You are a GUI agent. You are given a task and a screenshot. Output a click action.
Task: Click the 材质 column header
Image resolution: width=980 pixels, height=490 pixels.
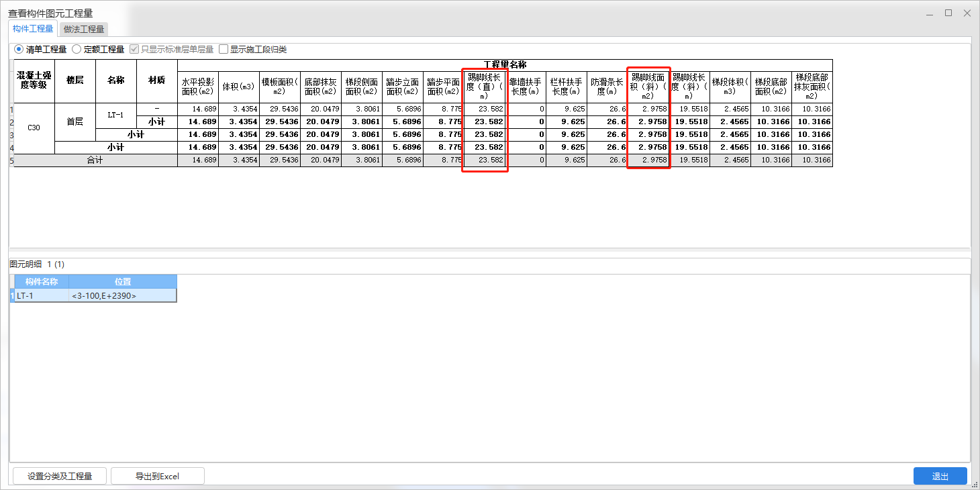click(157, 81)
